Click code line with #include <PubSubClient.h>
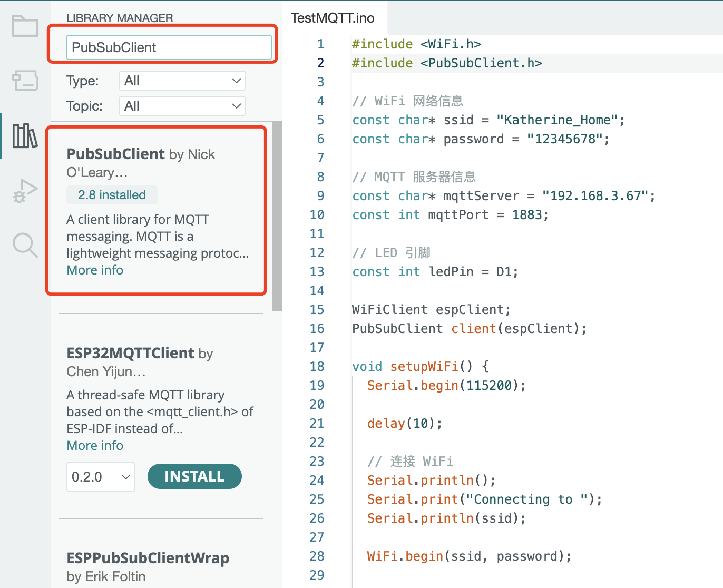This screenshot has height=588, width=723. [447, 63]
